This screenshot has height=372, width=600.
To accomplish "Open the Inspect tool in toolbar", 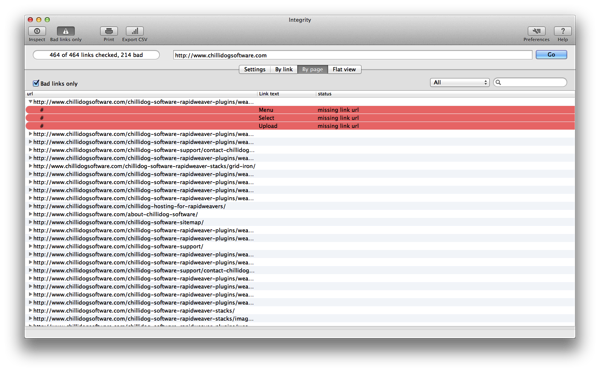I will (x=37, y=31).
